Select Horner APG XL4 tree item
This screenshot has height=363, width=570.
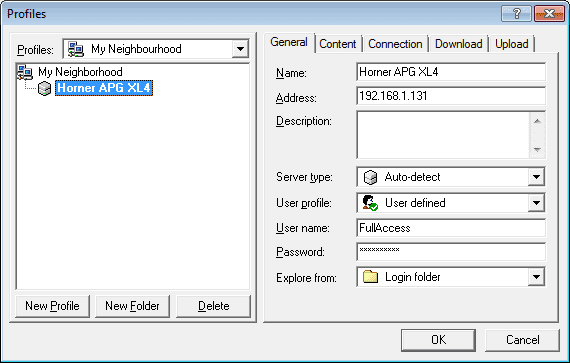click(x=104, y=88)
